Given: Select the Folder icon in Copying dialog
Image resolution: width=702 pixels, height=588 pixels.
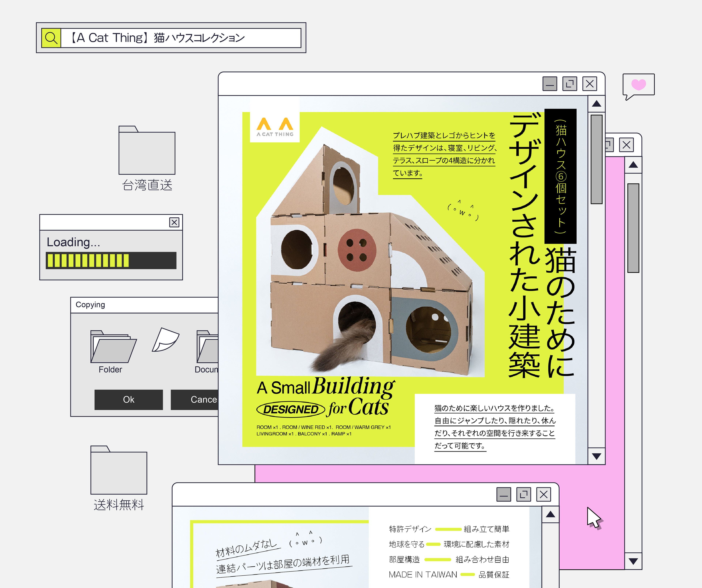Looking at the screenshot, I should 113,347.
